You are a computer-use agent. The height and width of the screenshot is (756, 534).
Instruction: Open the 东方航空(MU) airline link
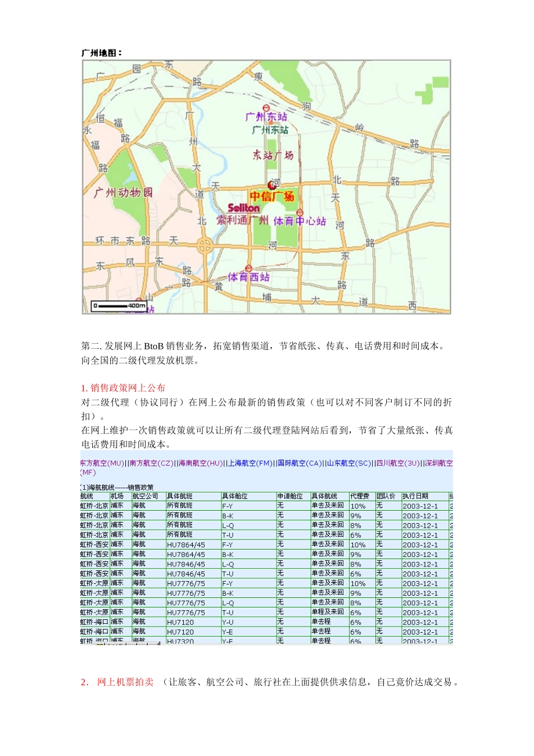[102, 463]
